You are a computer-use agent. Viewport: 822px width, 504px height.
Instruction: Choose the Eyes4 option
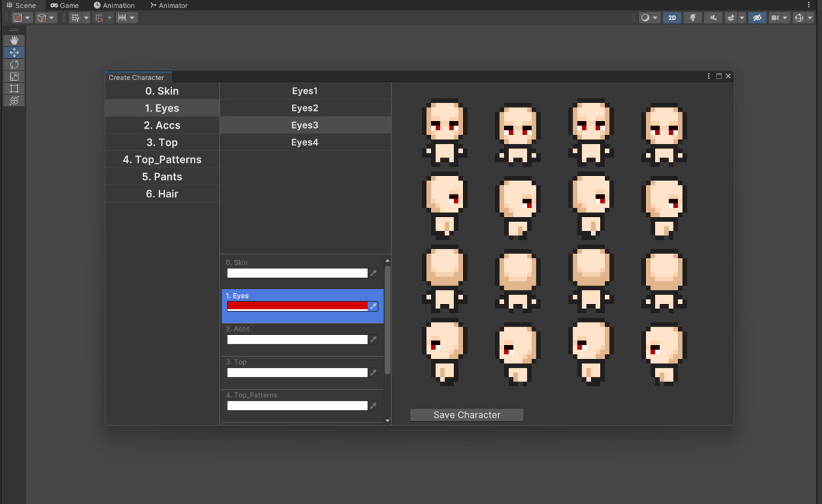pyautogui.click(x=305, y=142)
